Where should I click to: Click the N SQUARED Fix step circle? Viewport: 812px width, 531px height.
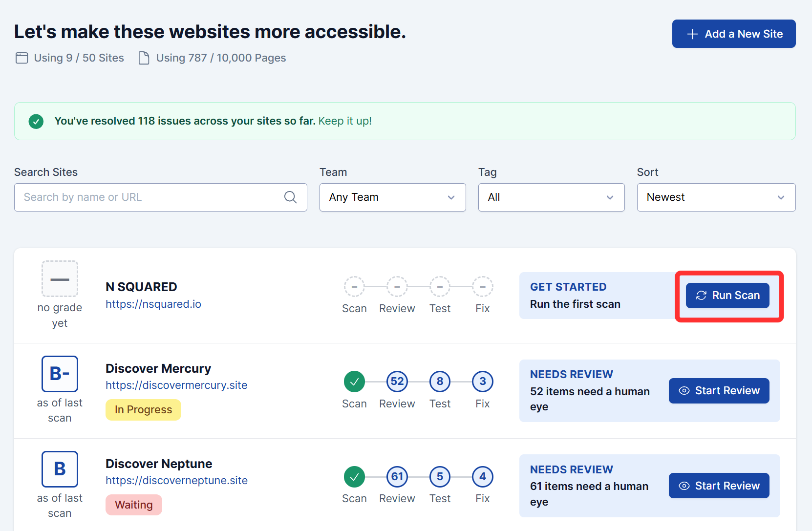click(x=483, y=287)
